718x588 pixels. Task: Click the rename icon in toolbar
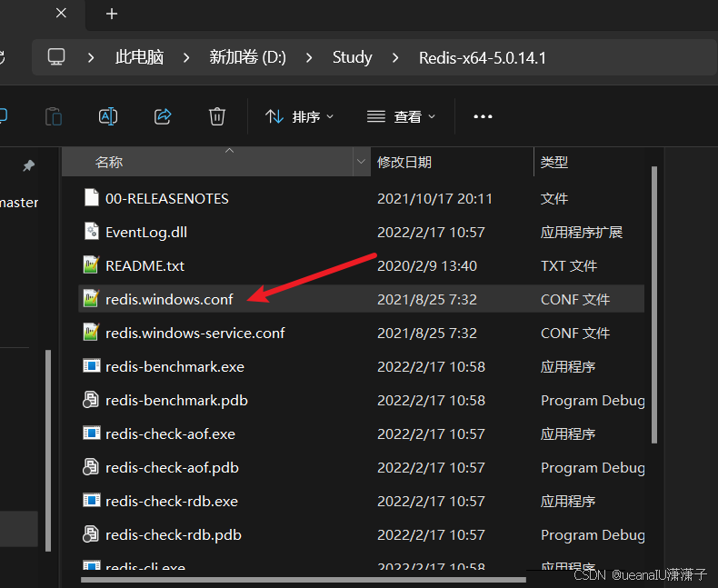(108, 116)
